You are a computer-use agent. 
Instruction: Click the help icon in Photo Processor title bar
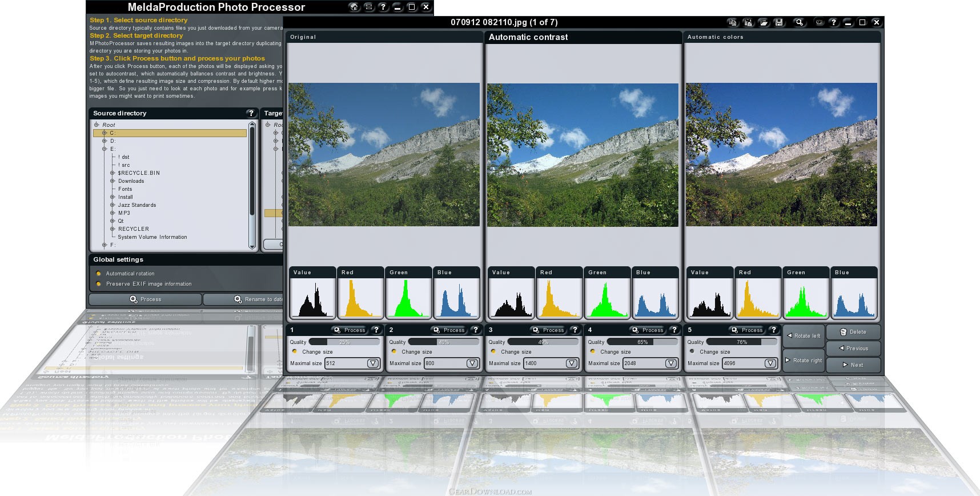[x=383, y=7]
